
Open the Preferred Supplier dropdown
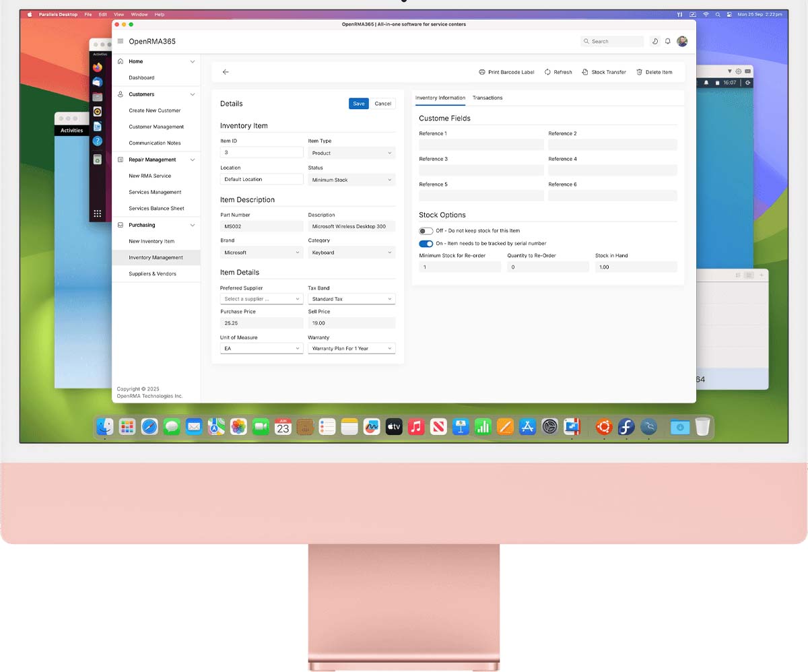pyautogui.click(x=261, y=298)
